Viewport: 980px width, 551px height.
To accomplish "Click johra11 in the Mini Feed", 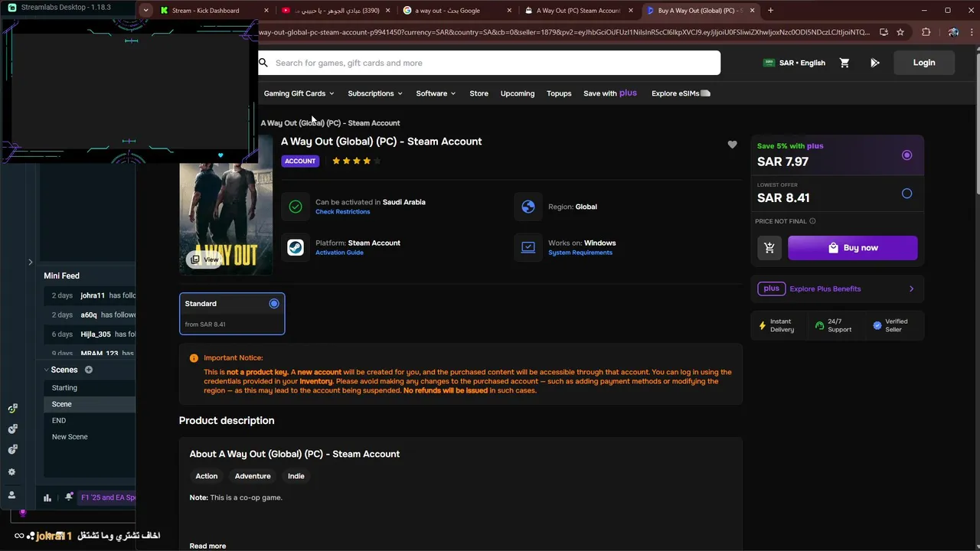I will click(93, 295).
